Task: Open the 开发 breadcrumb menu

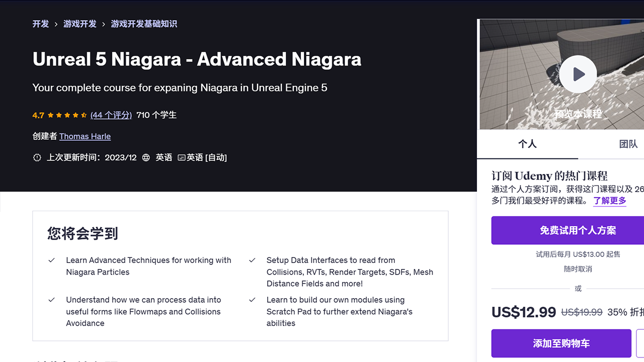Action: 40,24
